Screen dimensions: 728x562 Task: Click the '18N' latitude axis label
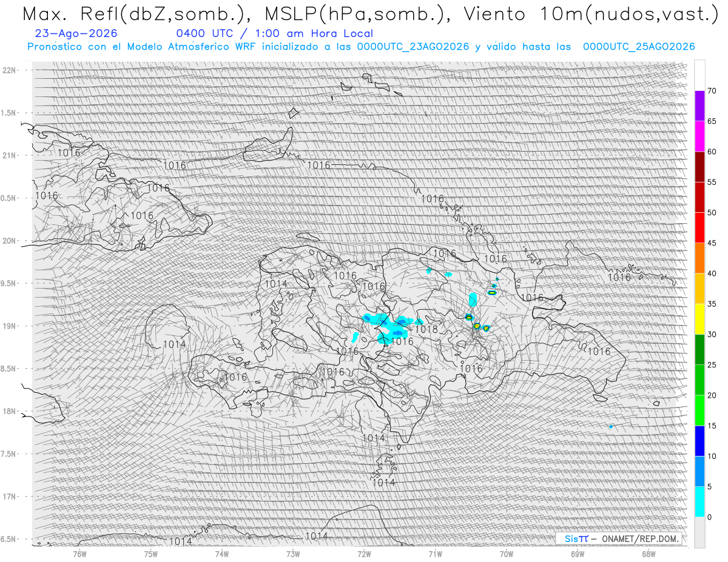click(x=8, y=411)
